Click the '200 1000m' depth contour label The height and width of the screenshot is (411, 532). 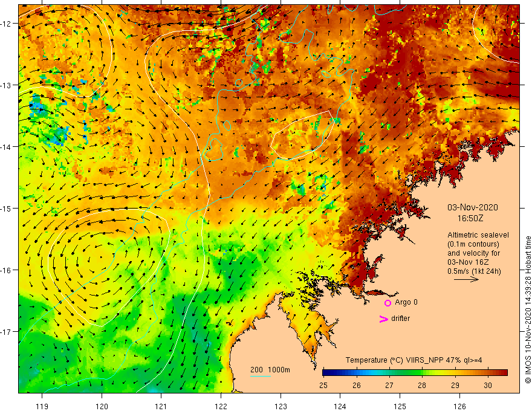tap(270, 370)
